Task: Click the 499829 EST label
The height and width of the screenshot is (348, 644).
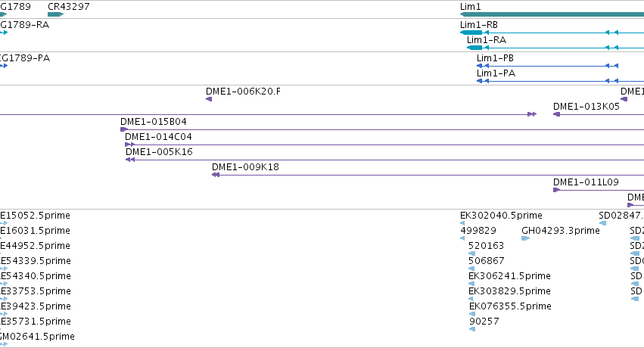Action: click(x=478, y=231)
